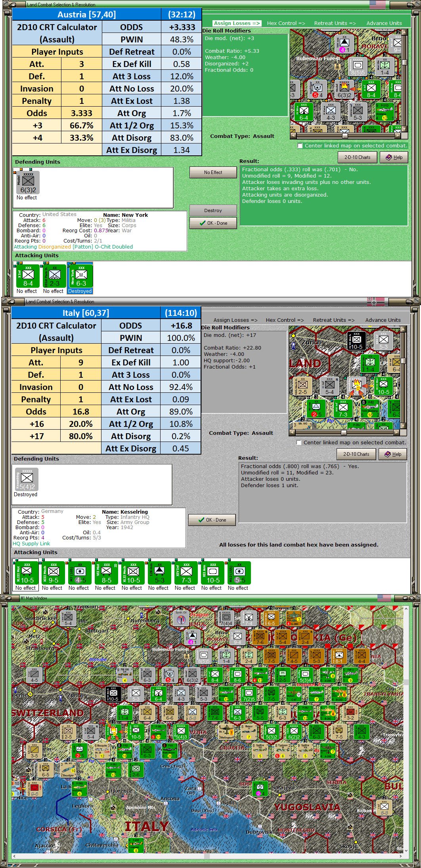The height and width of the screenshot is (868, 421).
Task: Click 2-4 unit at Sarajevo on main map
Action: pyautogui.click(x=260, y=789)
